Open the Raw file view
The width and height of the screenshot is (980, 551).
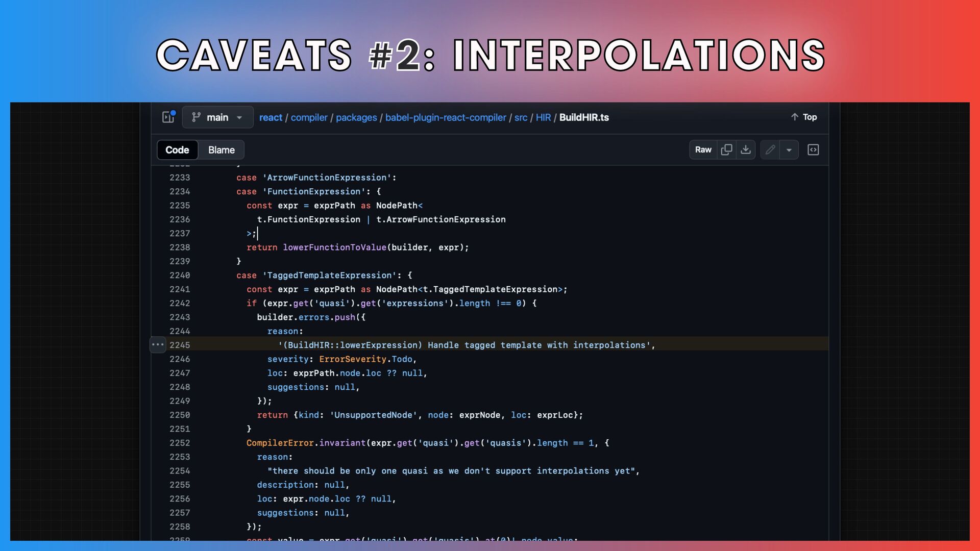click(x=703, y=149)
